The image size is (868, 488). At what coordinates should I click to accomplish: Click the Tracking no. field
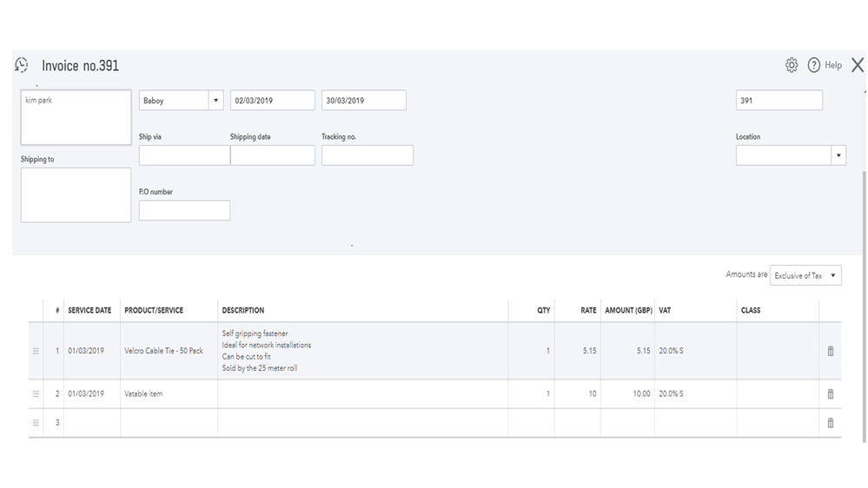tap(367, 155)
